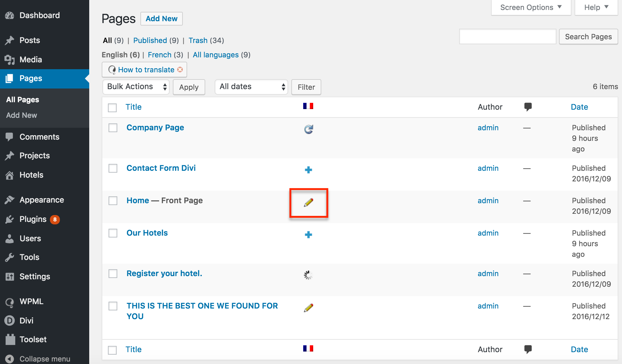This screenshot has height=364, width=622.
Task: Click the Projects pin icon
Action: tap(10, 156)
